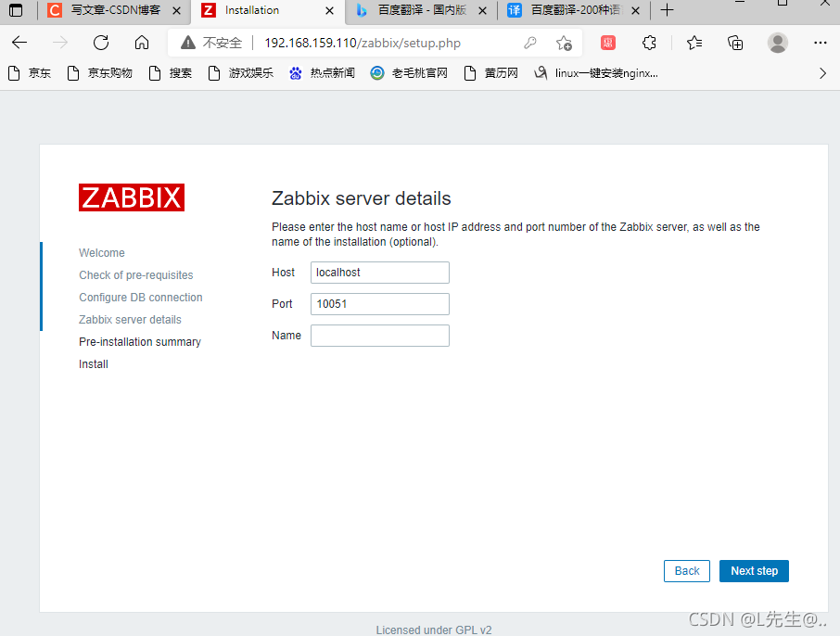This screenshot has height=636, width=840.
Task: Open the 京东 bookmark
Action: pyautogui.click(x=30, y=73)
